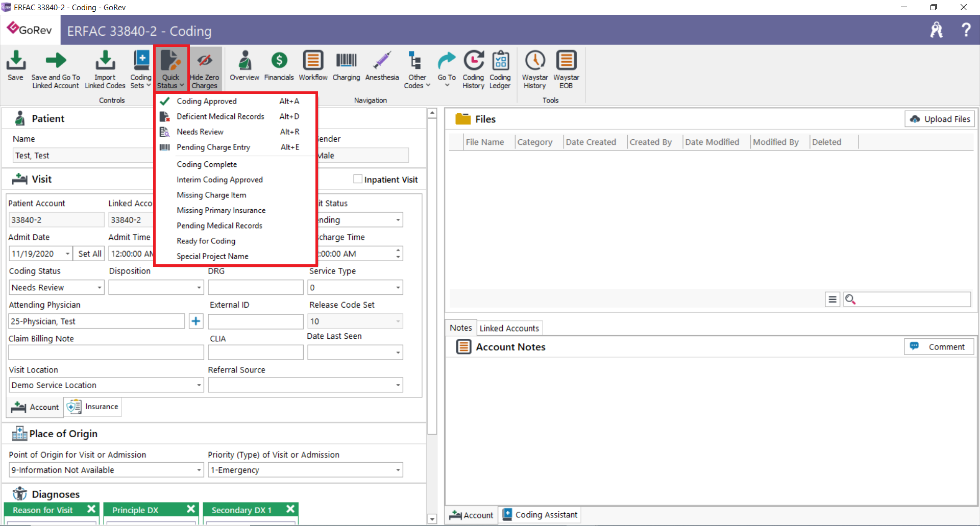Add attending physician with plus button
The image size is (980, 526).
pos(196,321)
